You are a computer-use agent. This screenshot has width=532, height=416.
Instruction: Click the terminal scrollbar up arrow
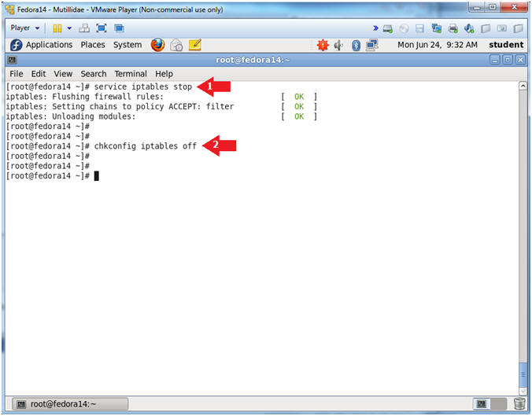523,86
